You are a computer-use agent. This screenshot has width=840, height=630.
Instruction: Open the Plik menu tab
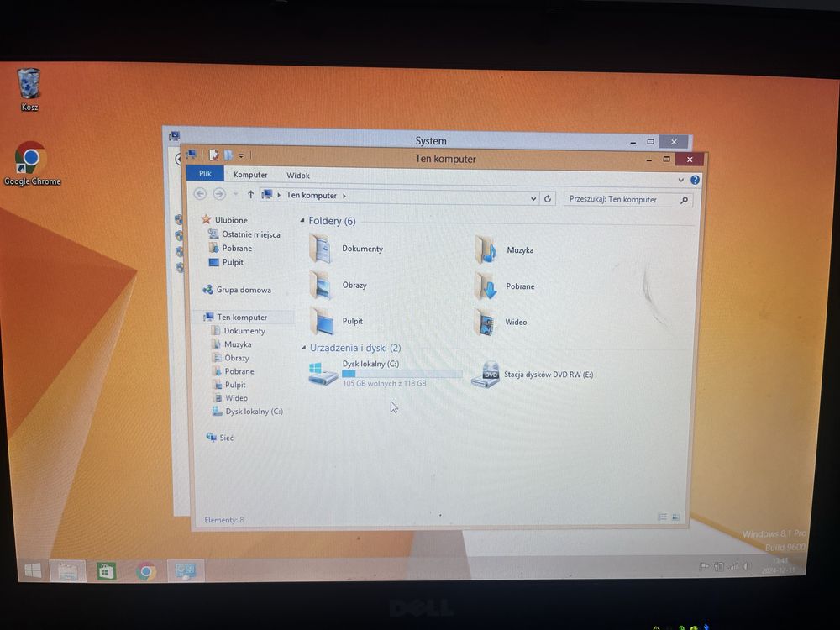205,173
